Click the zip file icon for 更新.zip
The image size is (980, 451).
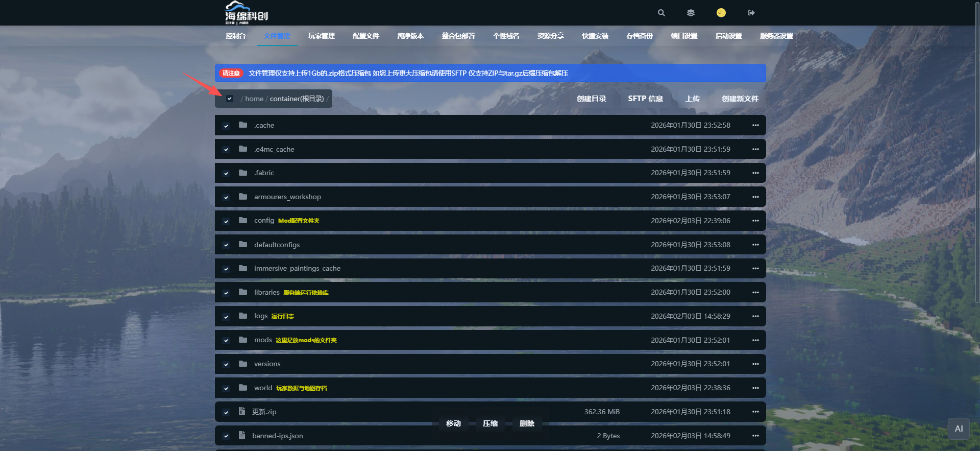click(242, 412)
